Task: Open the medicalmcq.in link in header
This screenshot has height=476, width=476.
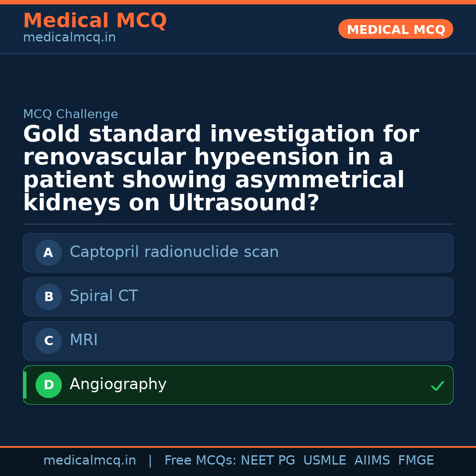Action: [x=69, y=38]
